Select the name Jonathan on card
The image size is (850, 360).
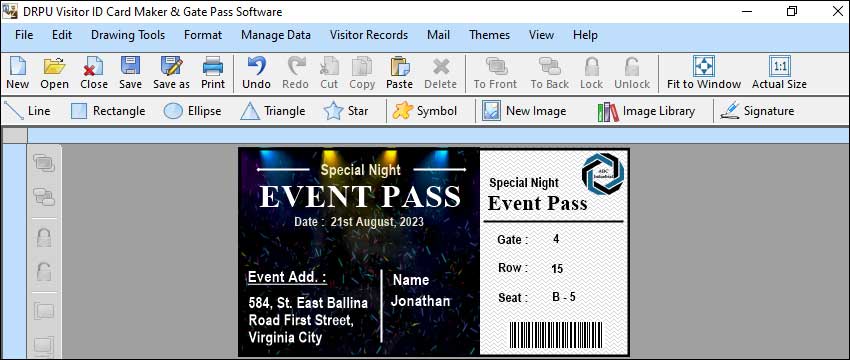[420, 301]
